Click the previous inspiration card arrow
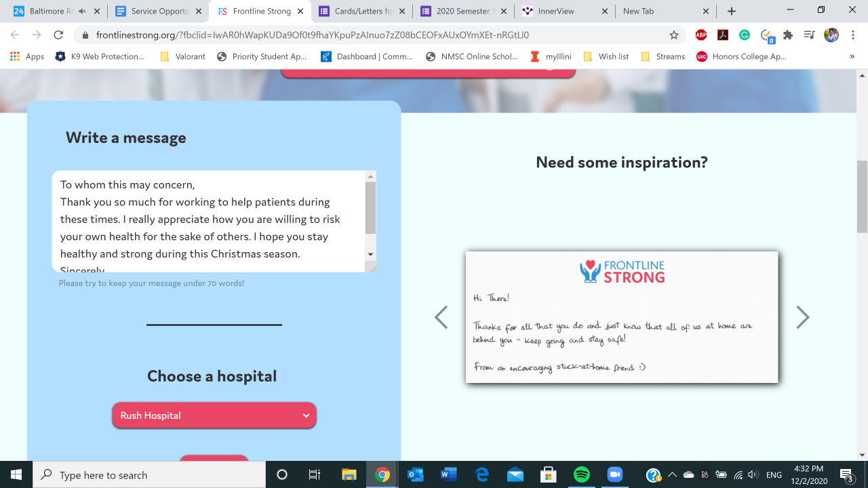This screenshot has width=868, height=488. coord(441,317)
